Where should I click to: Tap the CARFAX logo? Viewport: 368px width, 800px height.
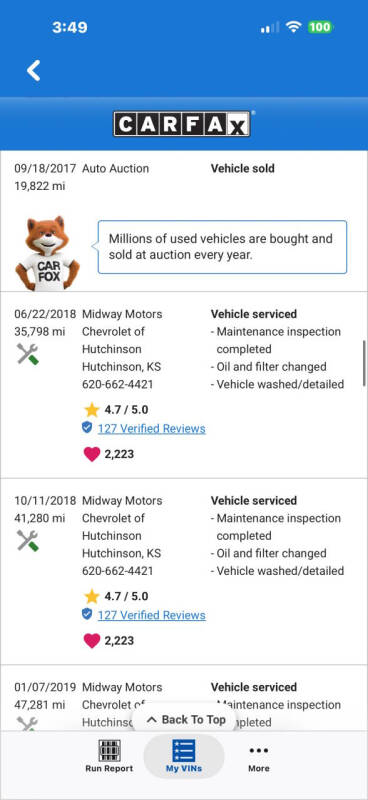pyautogui.click(x=182, y=124)
